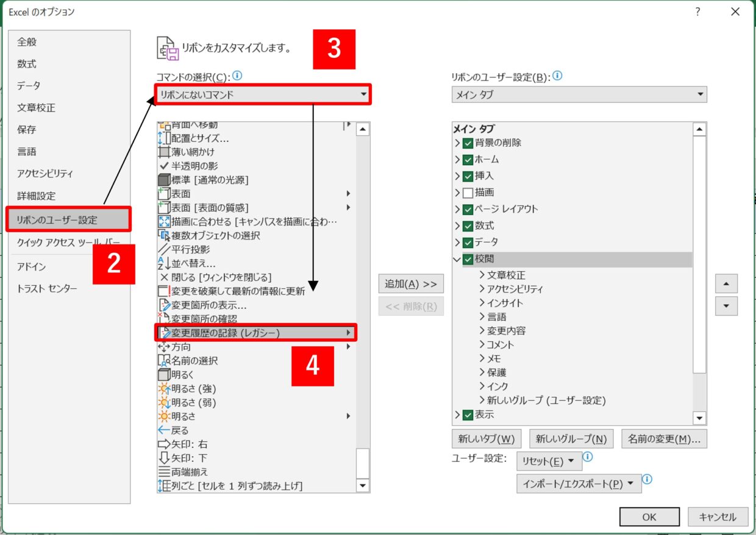Open the 詳細設定 options category
Image resolution: width=756 pixels, height=535 pixels.
click(70, 196)
